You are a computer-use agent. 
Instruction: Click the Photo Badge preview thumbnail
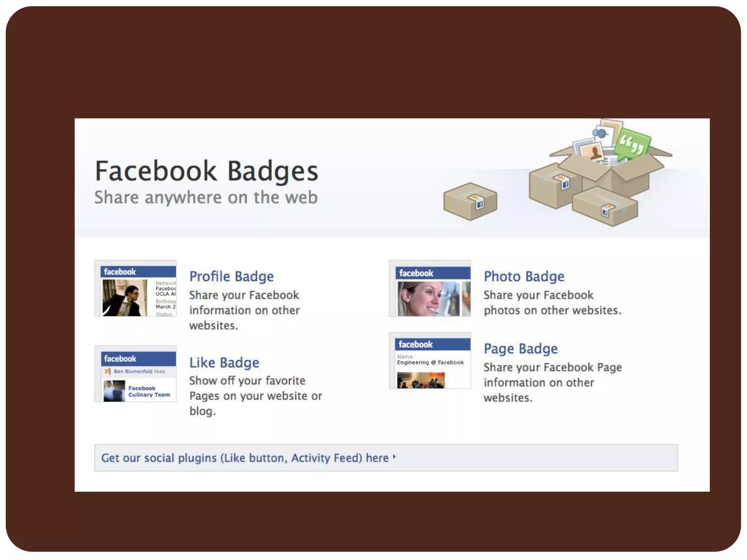tap(430, 288)
